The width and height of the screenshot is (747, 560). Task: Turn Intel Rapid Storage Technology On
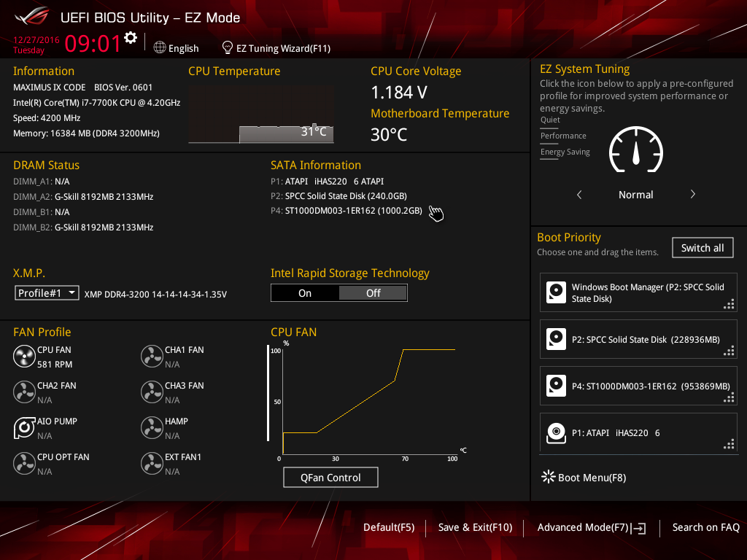click(305, 293)
